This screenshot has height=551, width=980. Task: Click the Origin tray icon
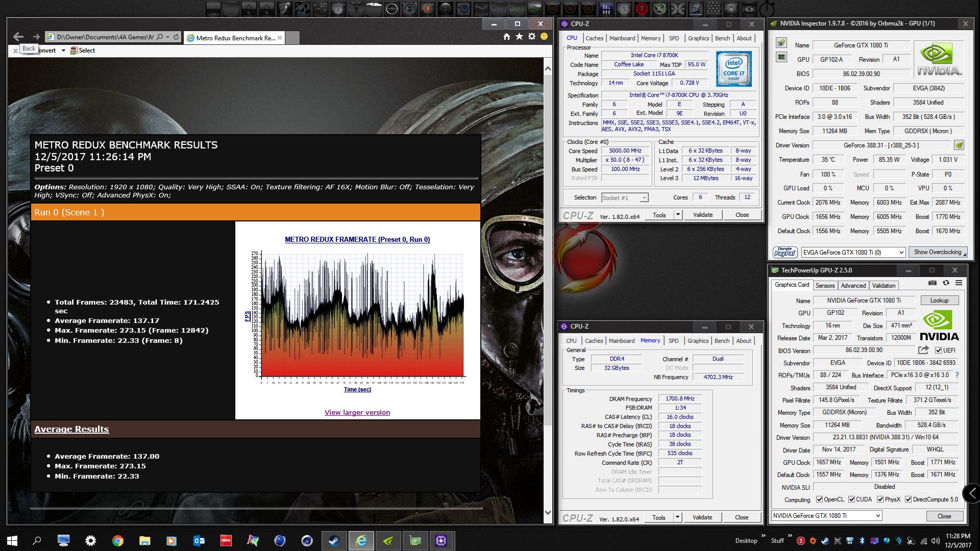(813, 541)
